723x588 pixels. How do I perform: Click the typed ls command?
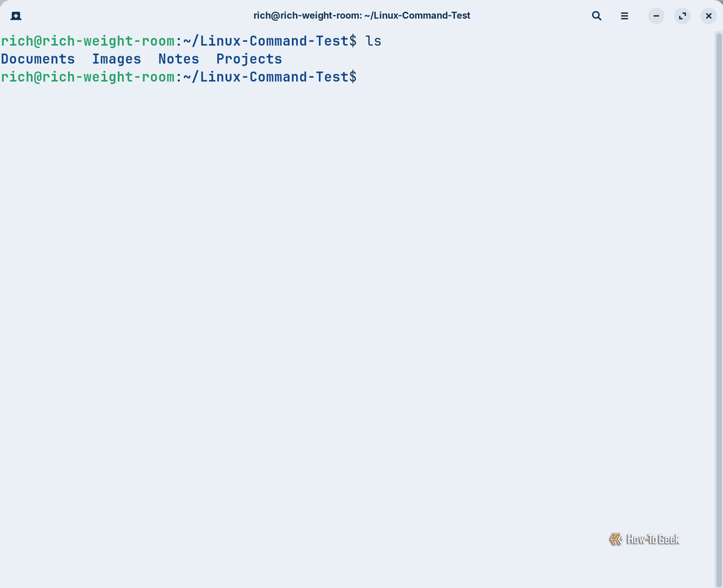click(x=373, y=41)
